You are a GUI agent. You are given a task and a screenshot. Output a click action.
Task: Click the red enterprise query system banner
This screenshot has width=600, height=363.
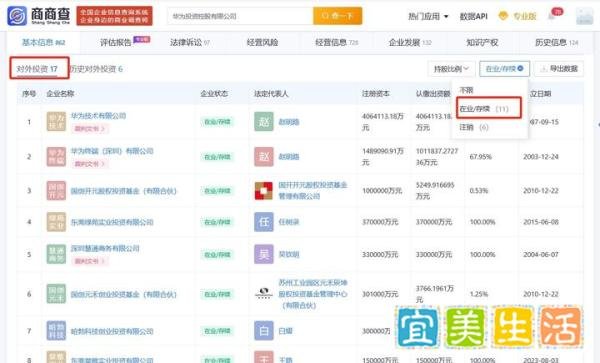point(114,16)
